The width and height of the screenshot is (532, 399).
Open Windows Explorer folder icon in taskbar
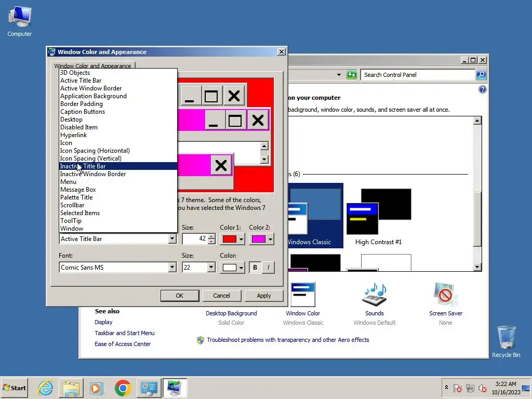point(71,388)
